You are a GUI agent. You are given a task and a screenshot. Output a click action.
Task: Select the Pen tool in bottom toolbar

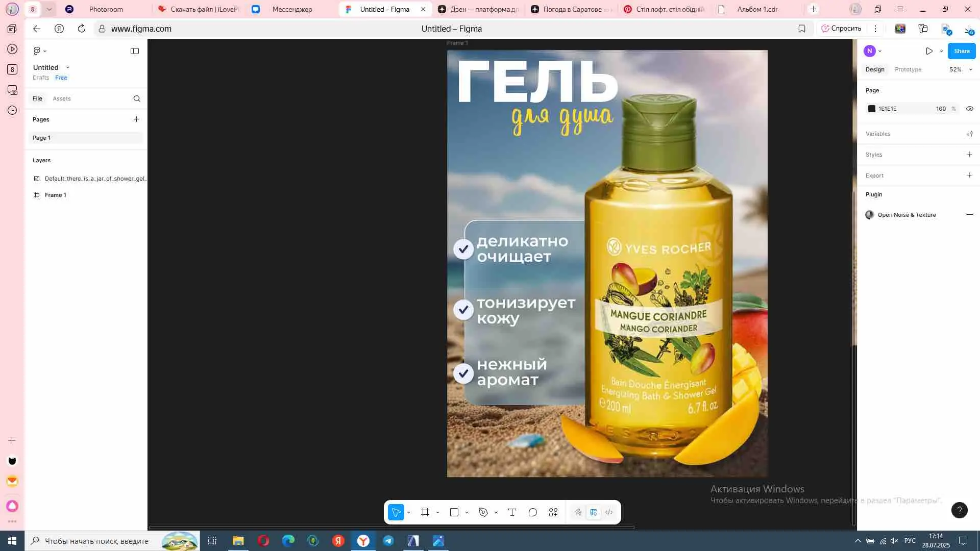[483, 512]
